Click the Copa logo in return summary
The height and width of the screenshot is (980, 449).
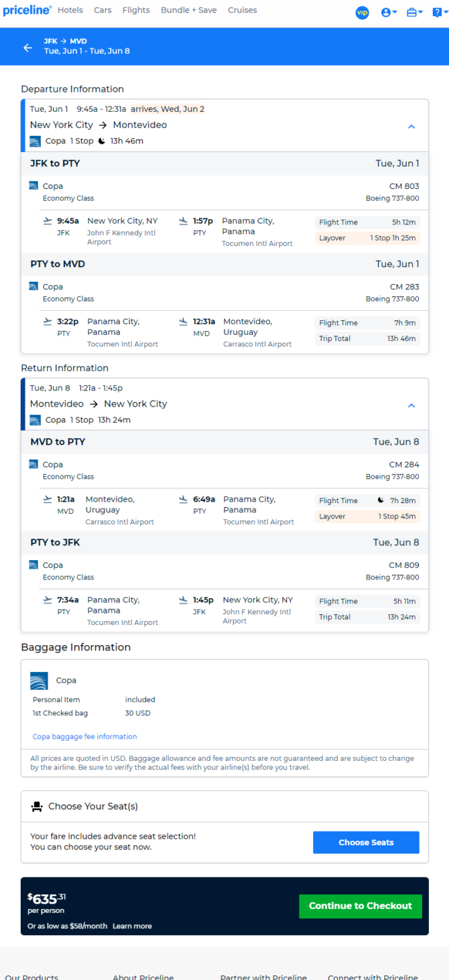36,420
